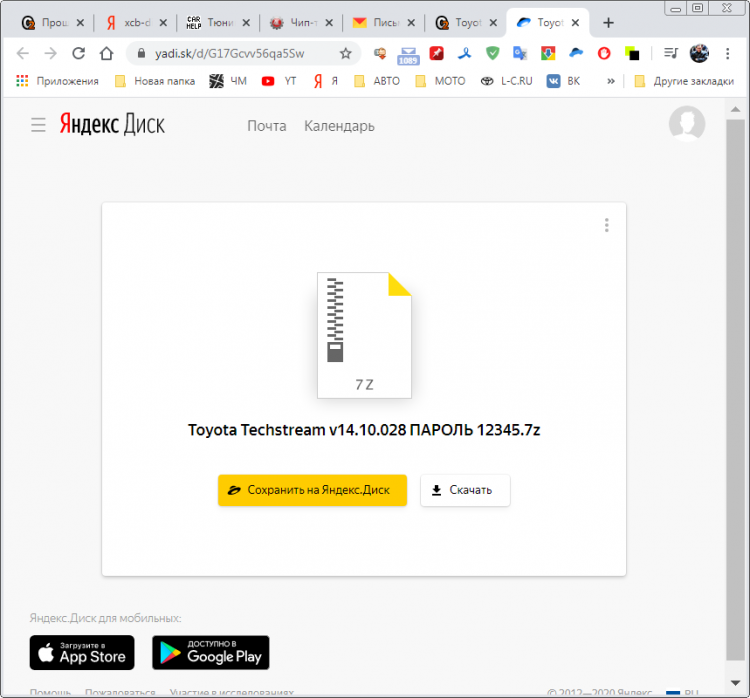750x698 pixels.
Task: Open Chrome three-dot menu
Action: point(727,53)
